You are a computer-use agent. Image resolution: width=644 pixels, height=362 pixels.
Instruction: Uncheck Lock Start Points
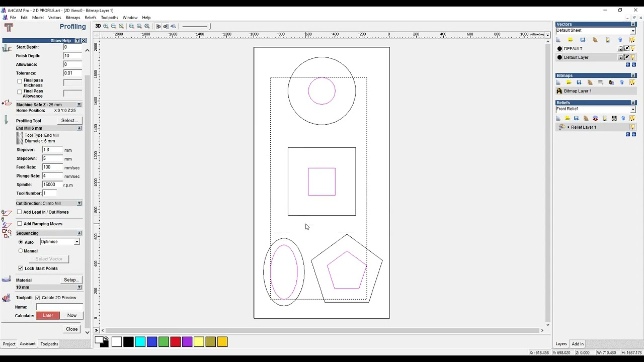click(x=21, y=268)
